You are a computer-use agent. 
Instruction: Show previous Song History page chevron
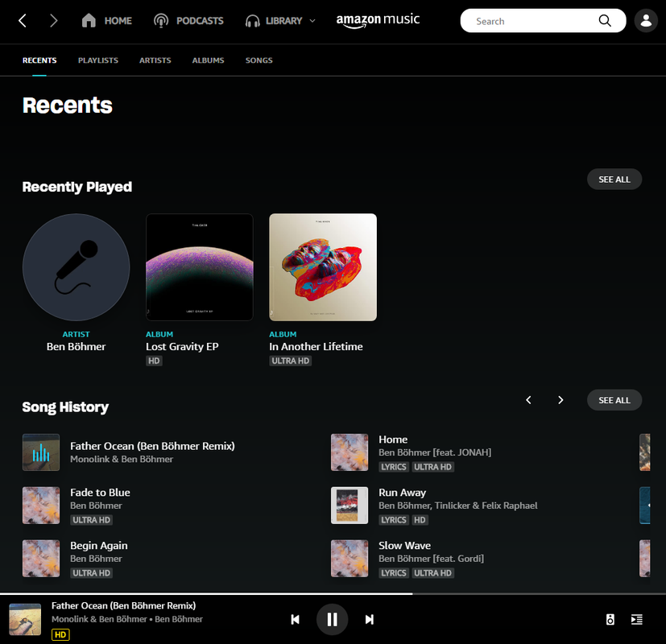pos(528,400)
